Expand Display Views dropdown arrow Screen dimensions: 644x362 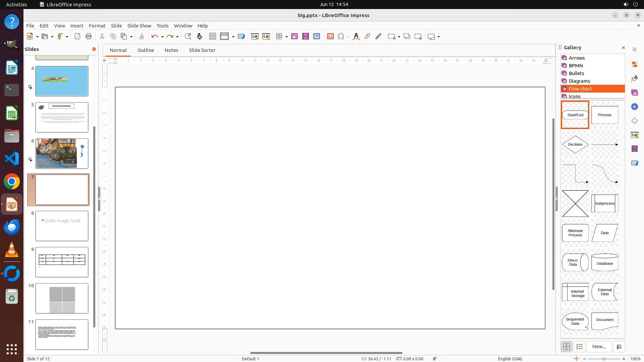coord(233,37)
